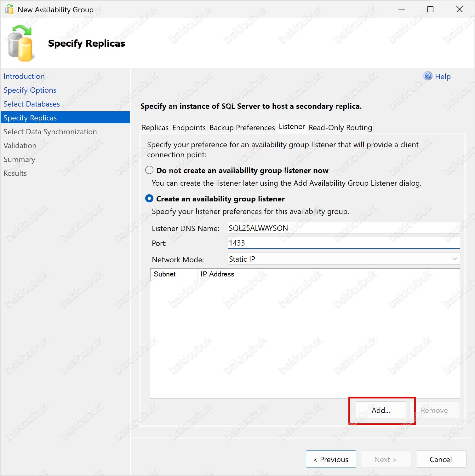The width and height of the screenshot is (475, 476).
Task: Navigate to Select Databases step
Action: point(31,104)
